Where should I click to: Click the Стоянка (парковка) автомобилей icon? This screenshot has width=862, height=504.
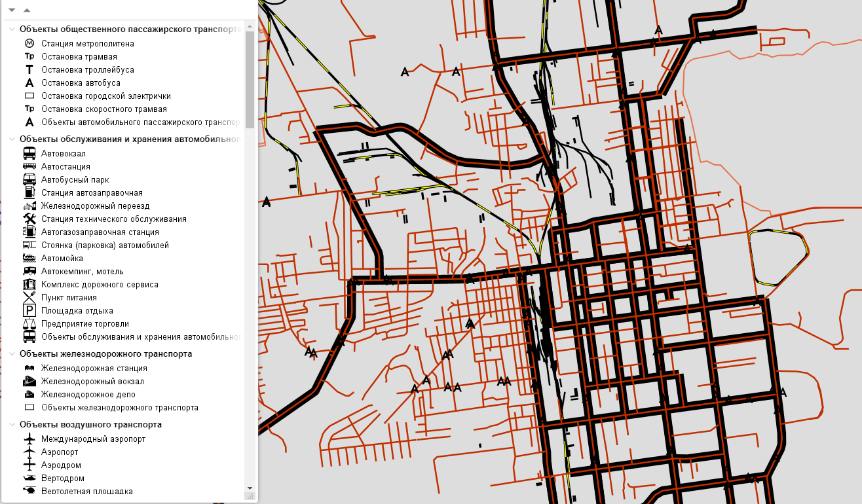tap(29, 245)
